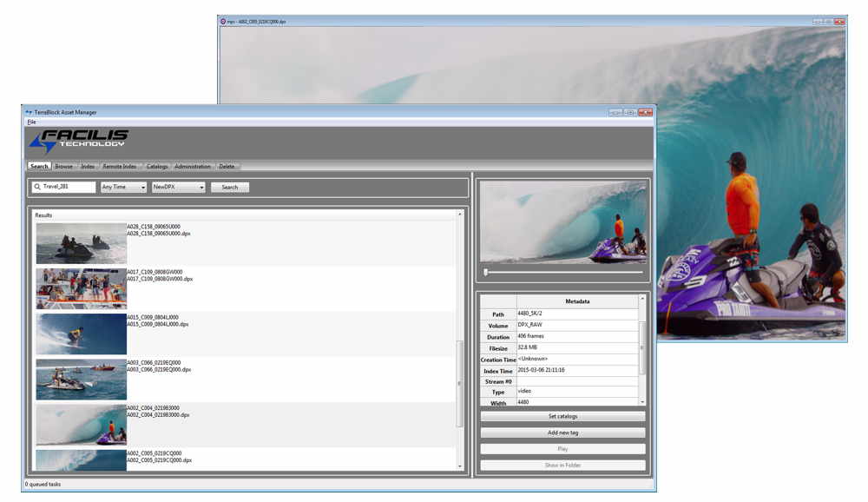Screen dimensions: 868x502
Task: Click the Search button
Action: pyautogui.click(x=229, y=187)
